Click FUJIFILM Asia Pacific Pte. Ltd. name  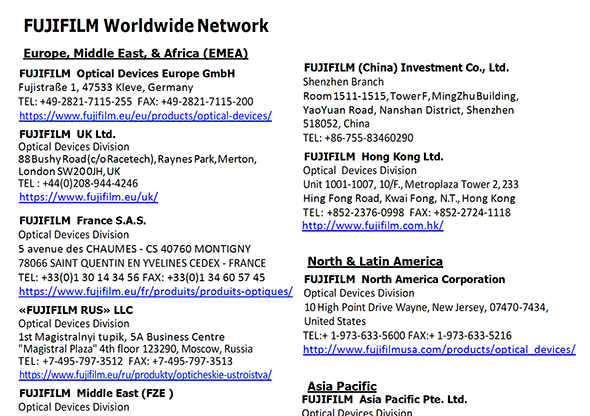click(x=385, y=399)
